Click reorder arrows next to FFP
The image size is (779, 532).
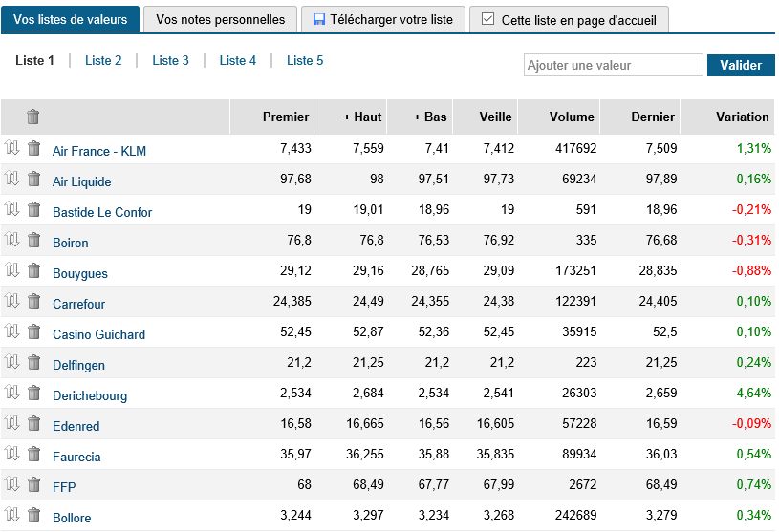[x=11, y=484]
